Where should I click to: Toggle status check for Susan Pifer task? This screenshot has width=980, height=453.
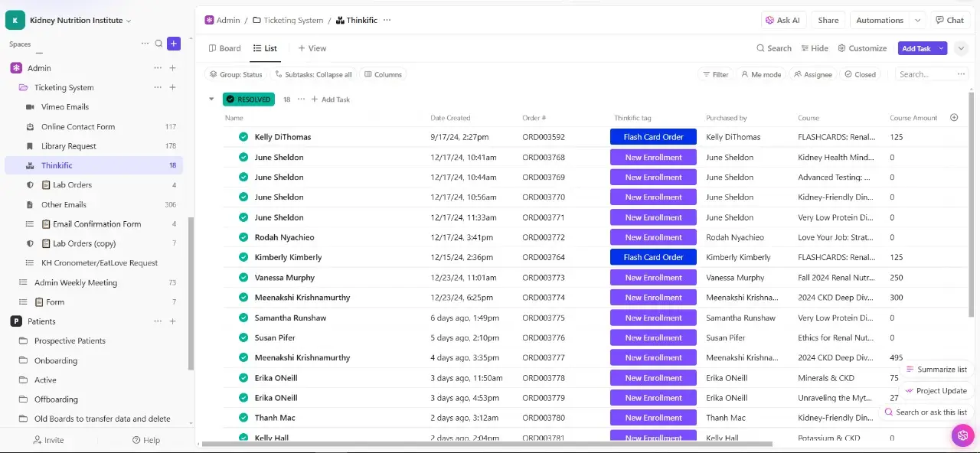tap(243, 337)
